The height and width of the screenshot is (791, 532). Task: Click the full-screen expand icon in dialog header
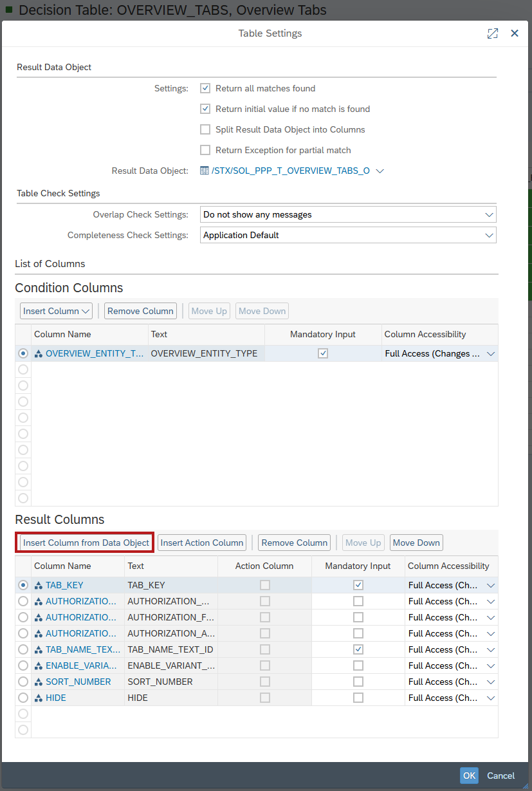pos(493,33)
